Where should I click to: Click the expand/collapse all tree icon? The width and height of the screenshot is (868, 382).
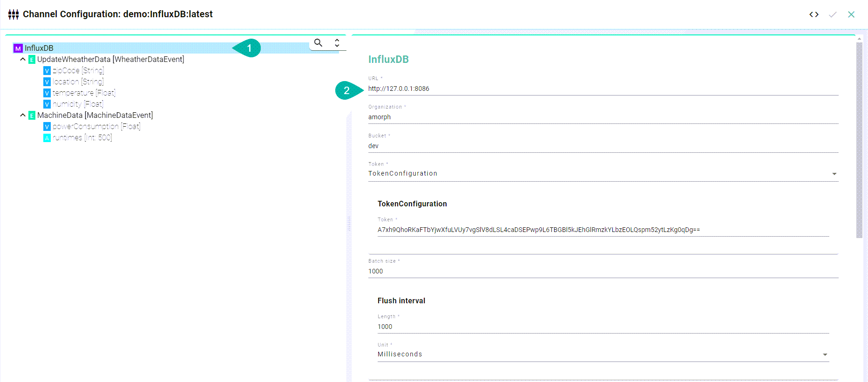[337, 43]
